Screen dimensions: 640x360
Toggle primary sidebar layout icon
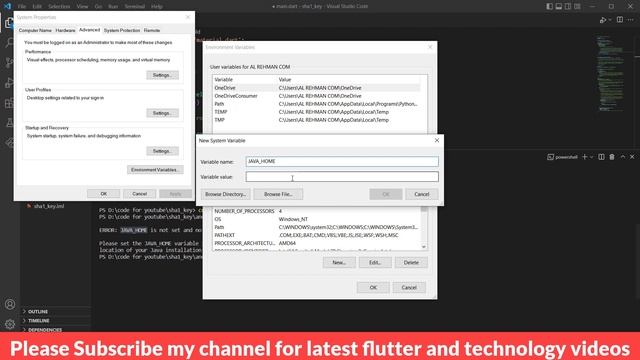click(549, 6)
